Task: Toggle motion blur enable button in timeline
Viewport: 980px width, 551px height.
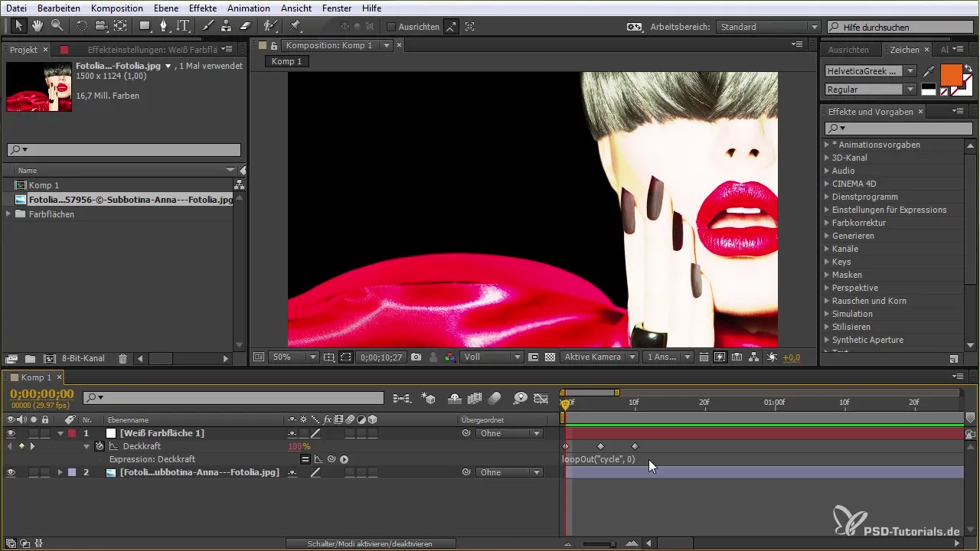Action: (x=495, y=398)
